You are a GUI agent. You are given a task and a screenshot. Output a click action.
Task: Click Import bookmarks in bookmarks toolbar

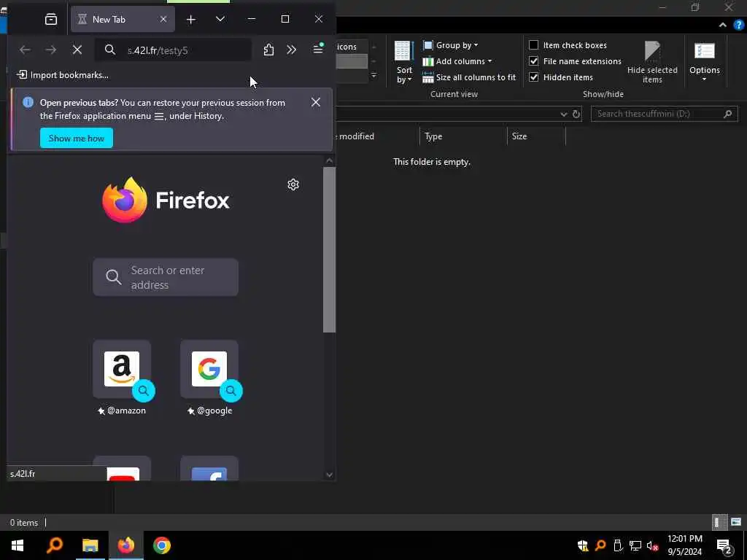click(63, 75)
